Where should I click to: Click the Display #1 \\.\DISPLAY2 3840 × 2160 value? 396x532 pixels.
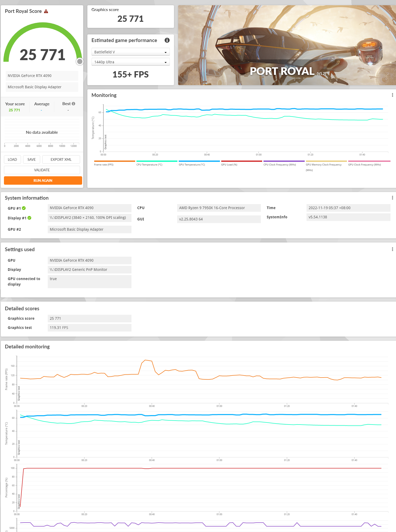89,218
